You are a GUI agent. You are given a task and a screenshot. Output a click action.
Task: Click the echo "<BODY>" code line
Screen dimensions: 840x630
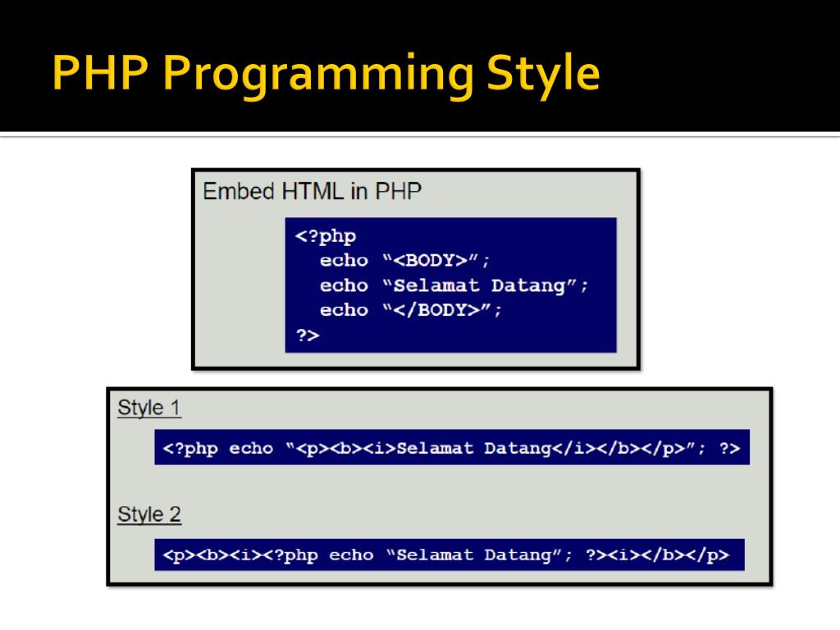click(404, 260)
